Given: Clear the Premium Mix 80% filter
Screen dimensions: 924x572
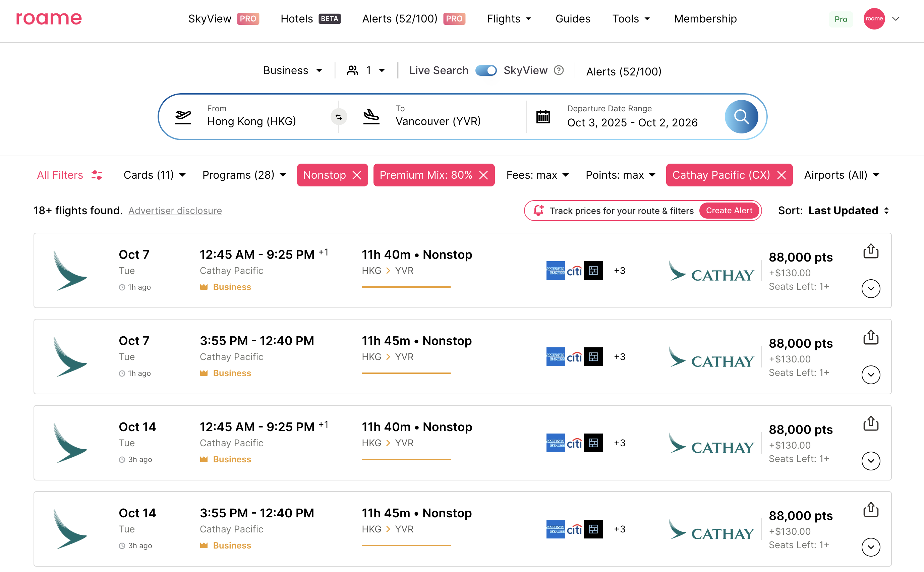Looking at the screenshot, I should (483, 175).
